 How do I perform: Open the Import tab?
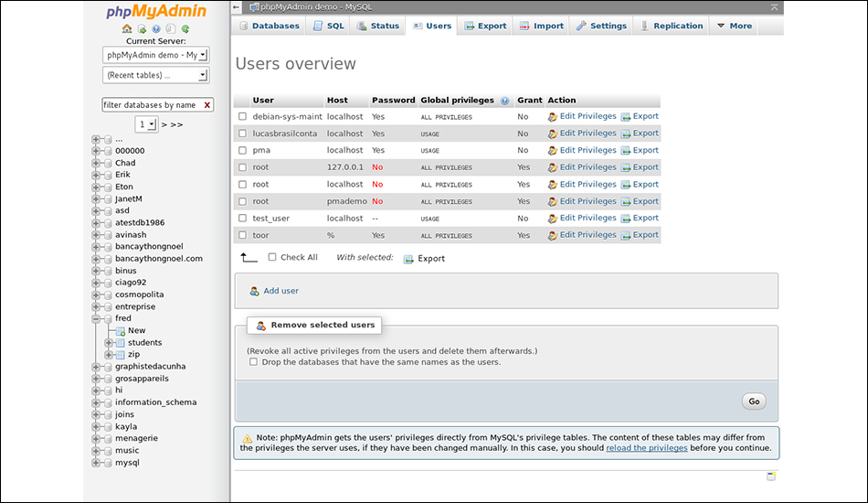542,26
